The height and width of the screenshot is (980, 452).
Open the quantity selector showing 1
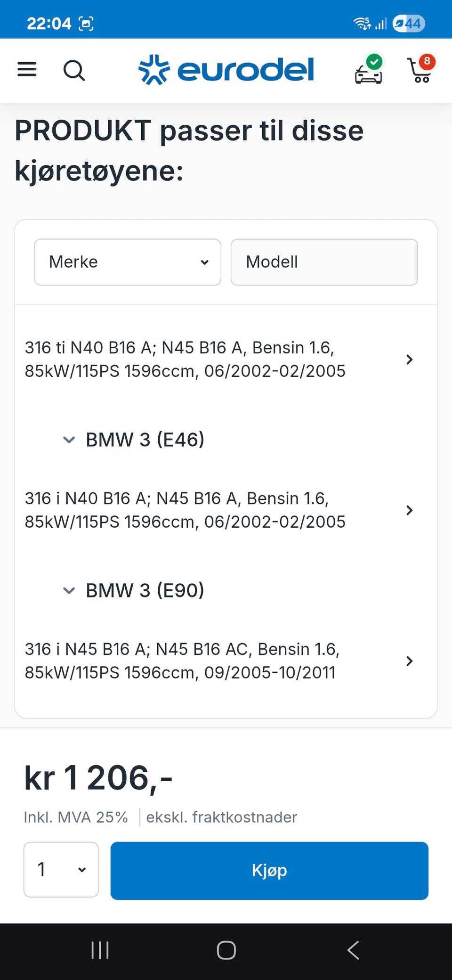click(x=61, y=870)
